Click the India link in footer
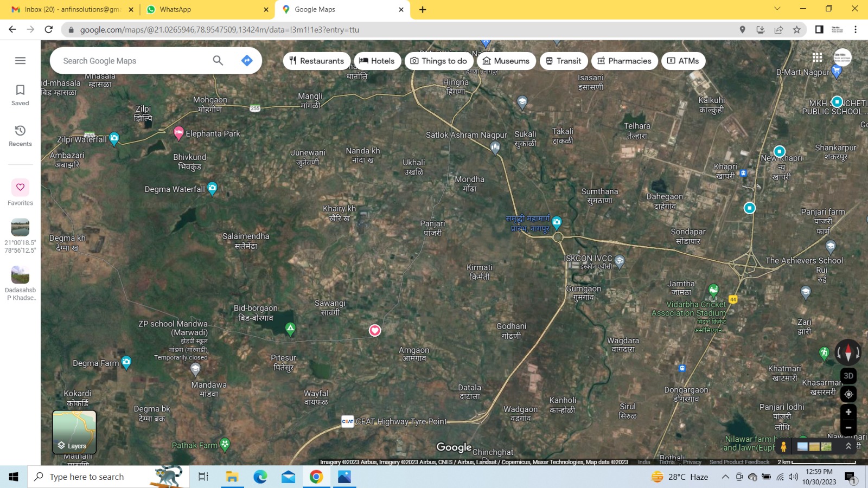Viewport: 868px width, 488px height. 644,462
